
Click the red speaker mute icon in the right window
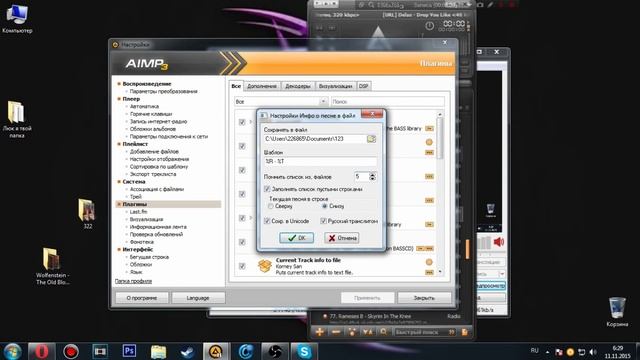499,242
